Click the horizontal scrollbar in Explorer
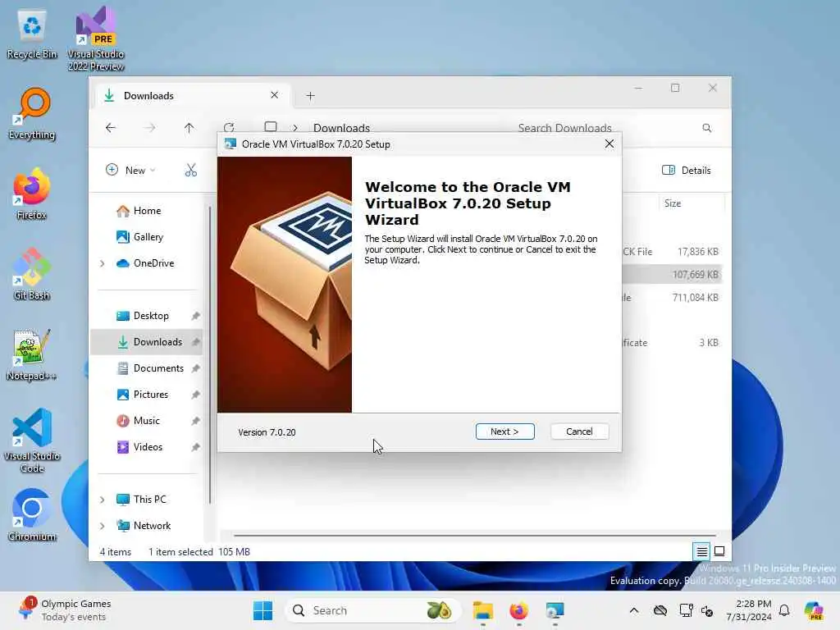 pyautogui.click(x=475, y=535)
